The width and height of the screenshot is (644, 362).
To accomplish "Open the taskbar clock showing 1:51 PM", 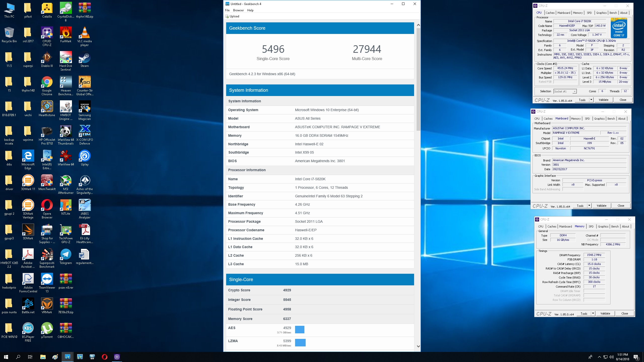I will click(622, 357).
